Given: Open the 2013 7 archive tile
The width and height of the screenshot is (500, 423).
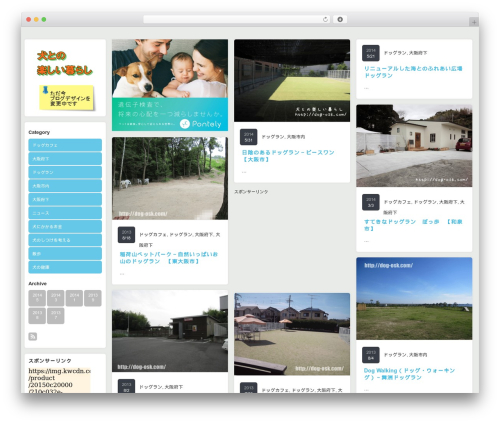Looking at the screenshot, I should coord(56,316).
